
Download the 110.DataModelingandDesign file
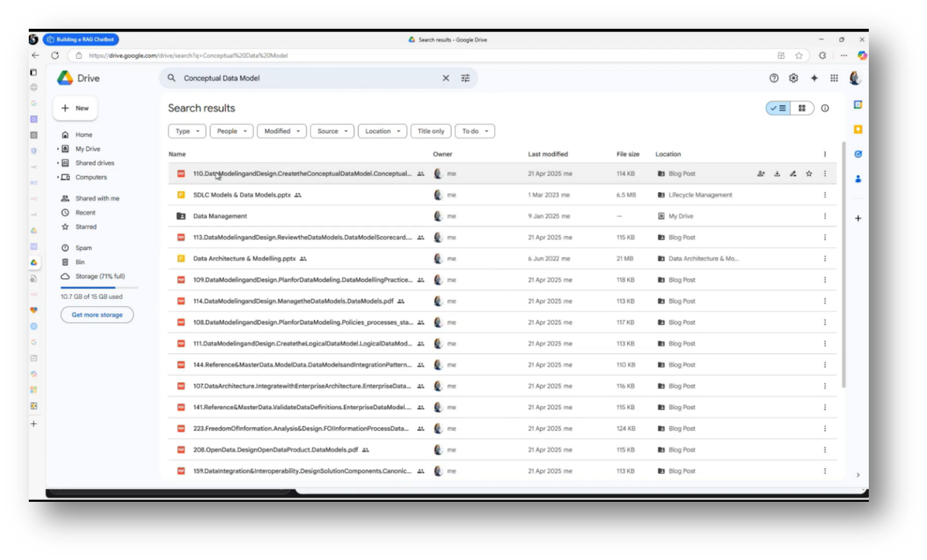[x=777, y=174]
